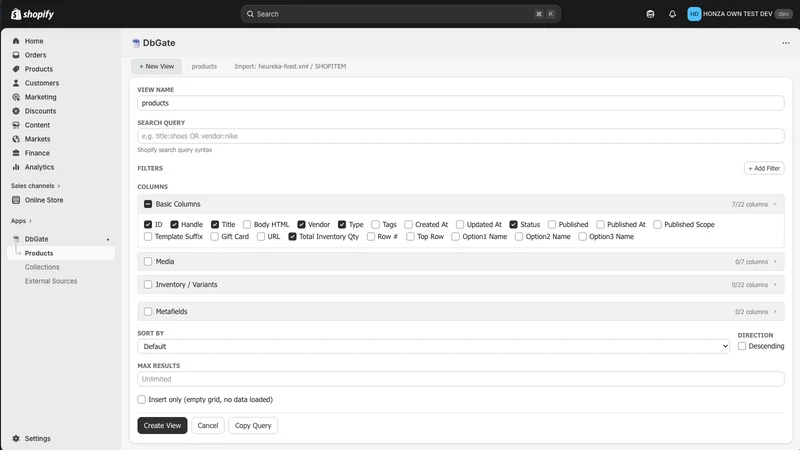Viewport: 800px width, 450px height.
Task: Open External Sources under DbGate
Action: pos(51,281)
